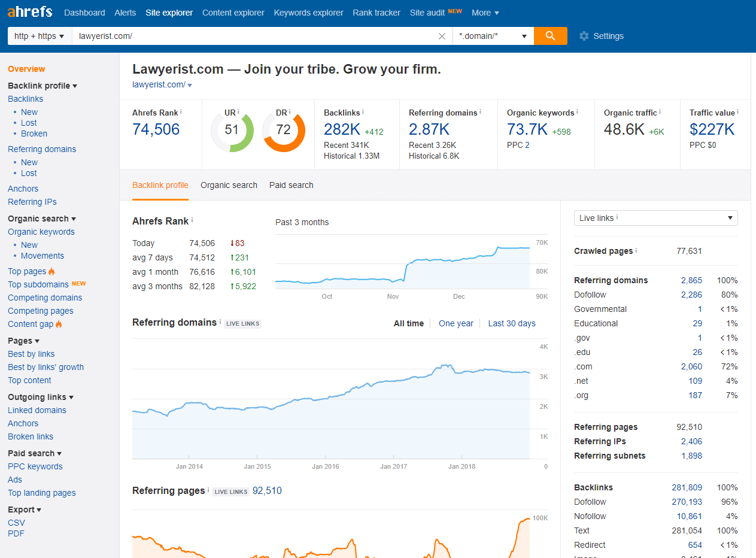Click the ahrefs logo

point(30,12)
